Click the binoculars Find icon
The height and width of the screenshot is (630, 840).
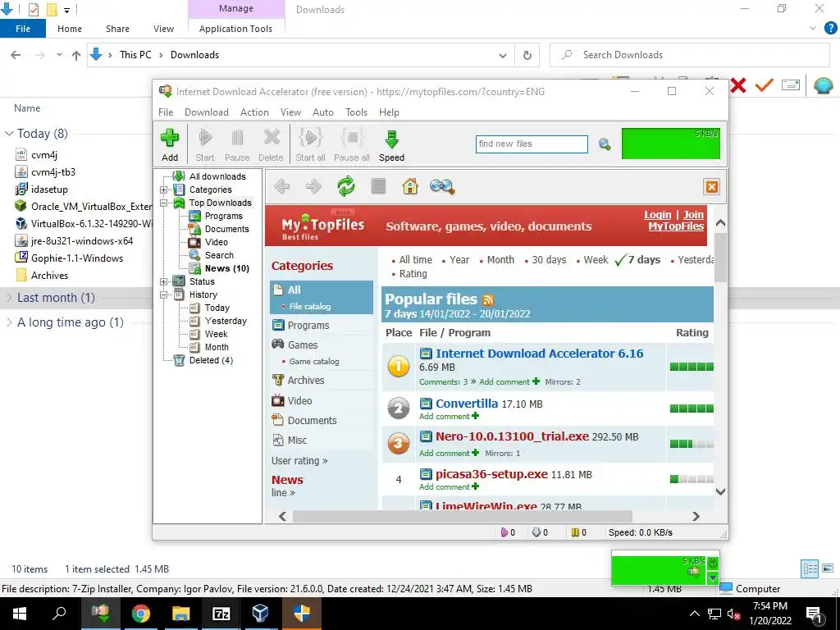pos(442,186)
